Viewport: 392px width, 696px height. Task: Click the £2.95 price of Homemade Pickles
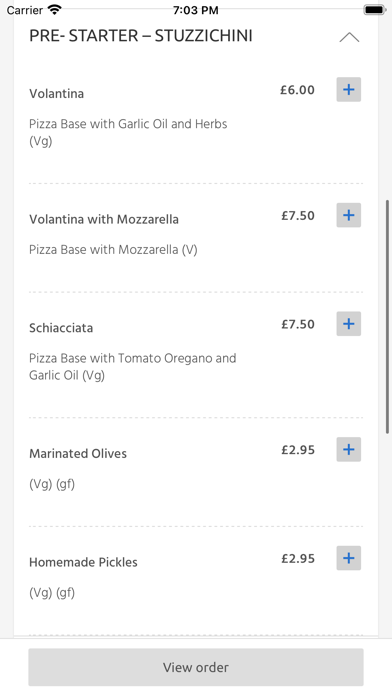pos(298,558)
